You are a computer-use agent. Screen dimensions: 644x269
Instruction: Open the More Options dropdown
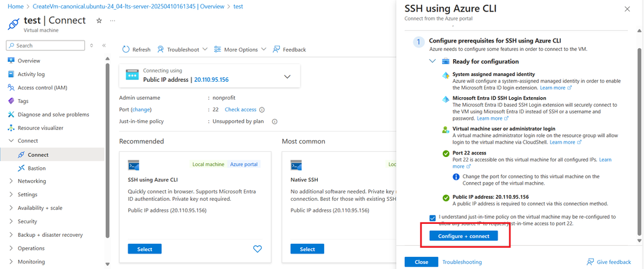coord(264,50)
